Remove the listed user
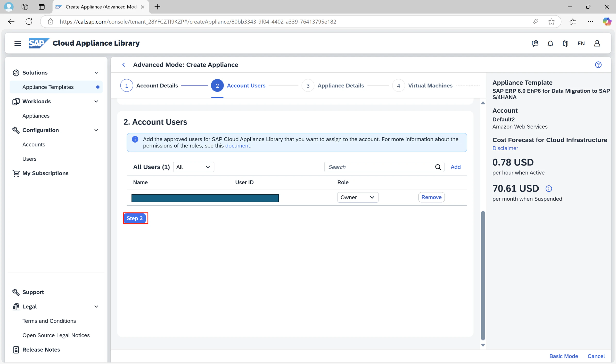This screenshot has width=616, height=364. (431, 197)
